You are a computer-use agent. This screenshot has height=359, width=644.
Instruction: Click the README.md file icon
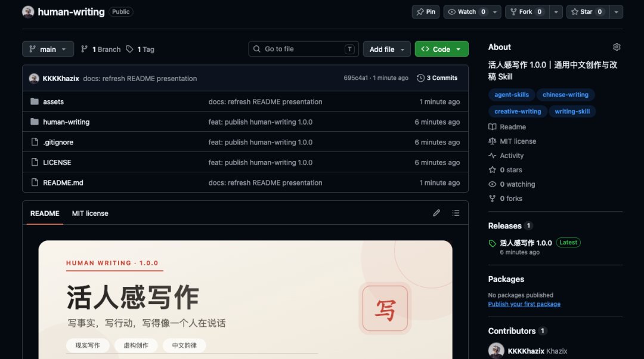coord(35,182)
